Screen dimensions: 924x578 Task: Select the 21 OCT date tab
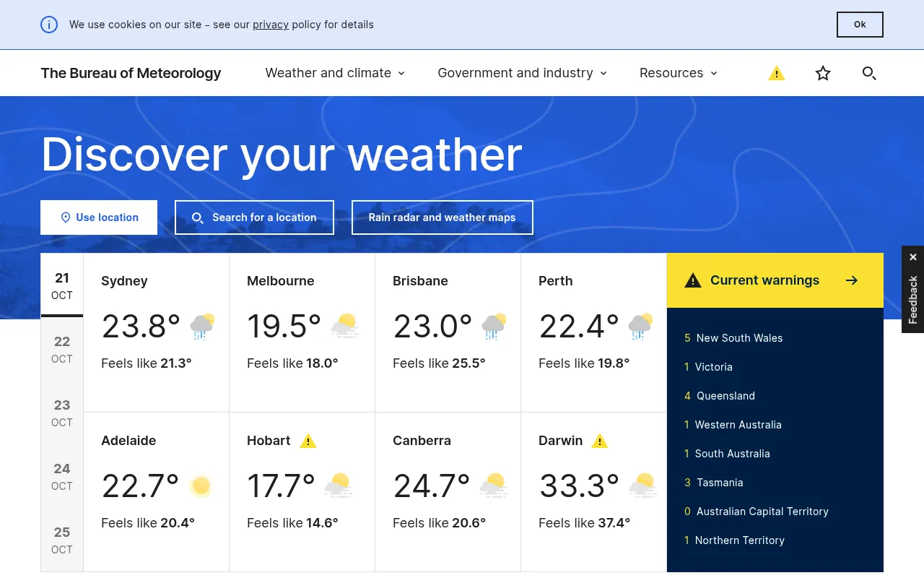(62, 285)
